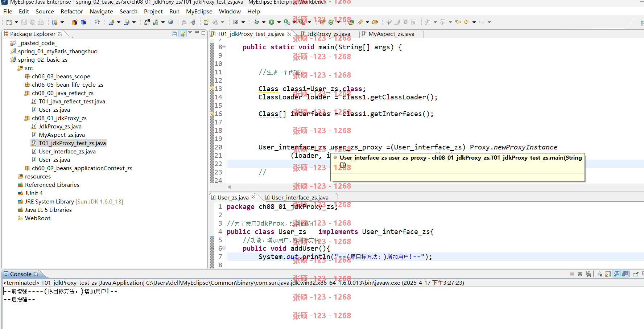The image size is (644, 329).
Task: Toggle Link with Editor in Package Explorer
Action: (183, 34)
